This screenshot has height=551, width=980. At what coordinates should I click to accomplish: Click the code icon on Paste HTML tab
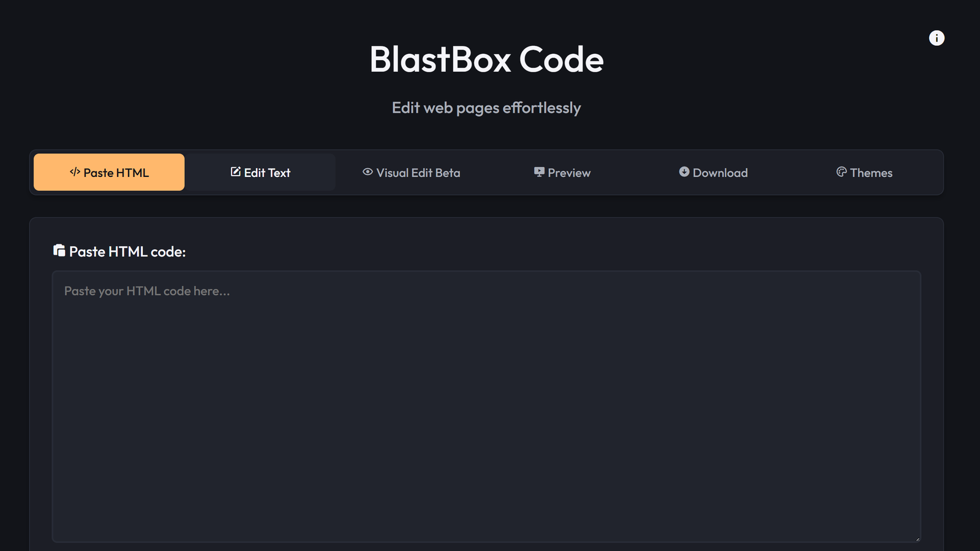click(74, 172)
